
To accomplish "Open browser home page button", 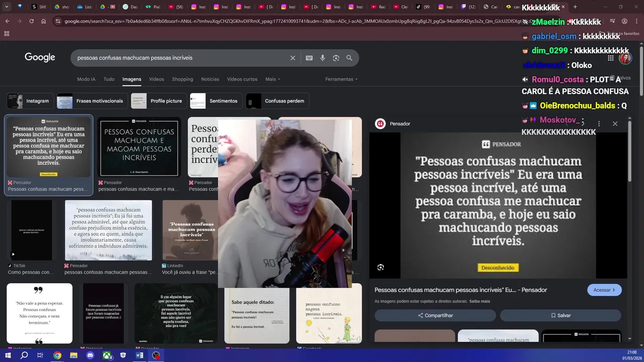I will point(44,21).
